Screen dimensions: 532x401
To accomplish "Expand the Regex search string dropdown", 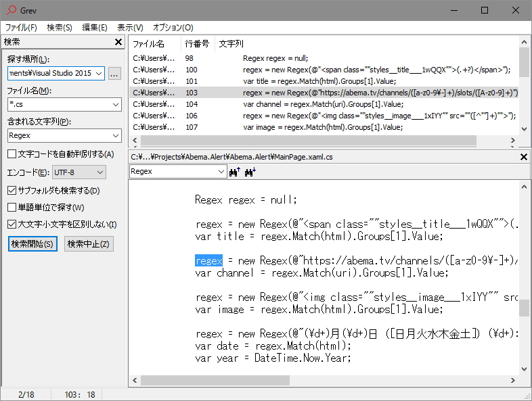I will 114,135.
